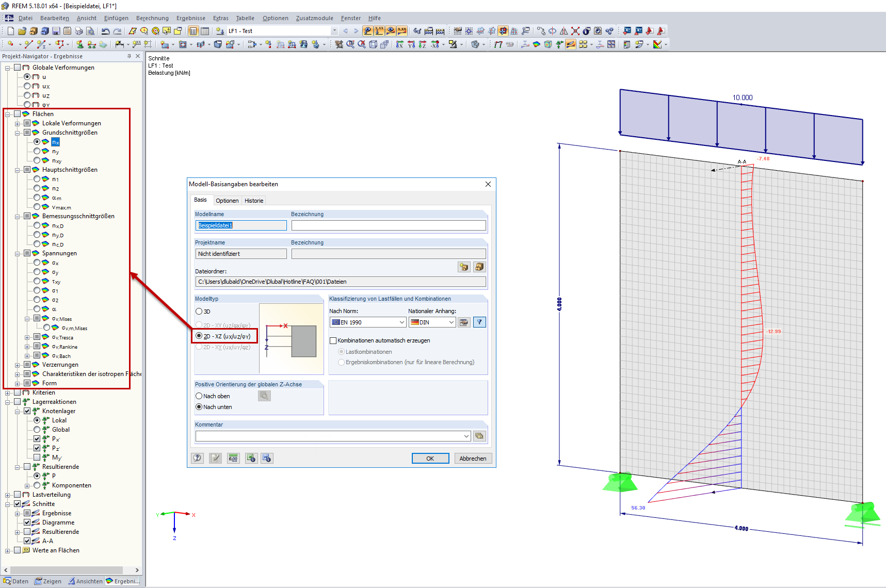Click the color panel settings icon
The width and height of the screenshot is (886, 588).
[657, 44]
